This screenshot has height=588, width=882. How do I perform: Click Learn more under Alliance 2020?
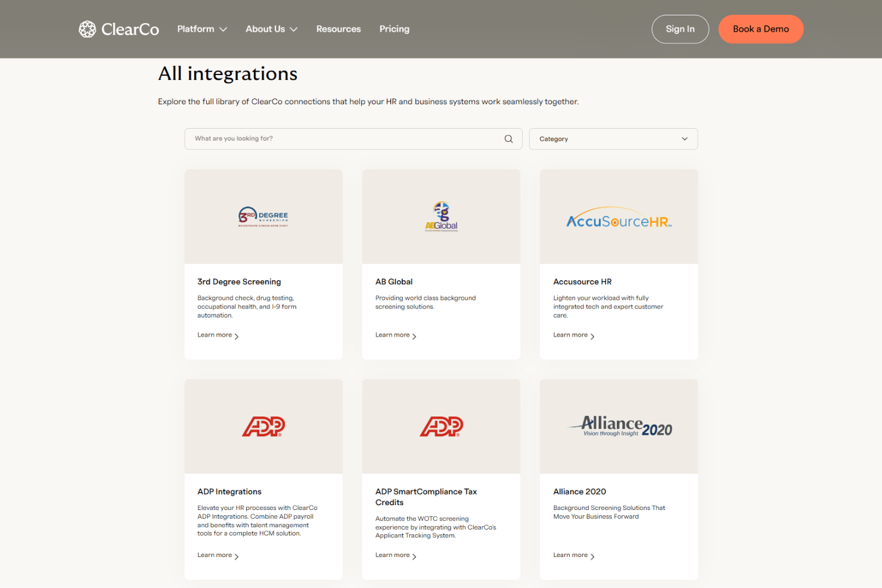[574, 555]
